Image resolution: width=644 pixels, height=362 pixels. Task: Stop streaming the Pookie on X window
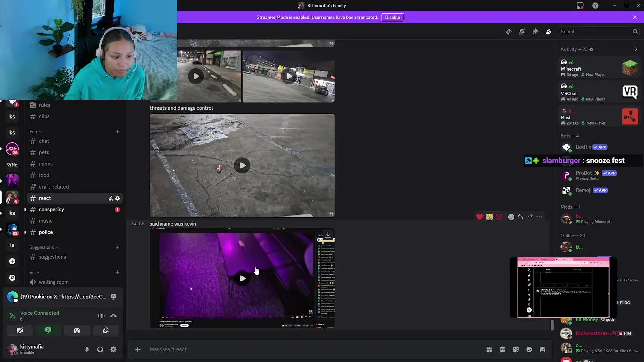[x=113, y=297]
